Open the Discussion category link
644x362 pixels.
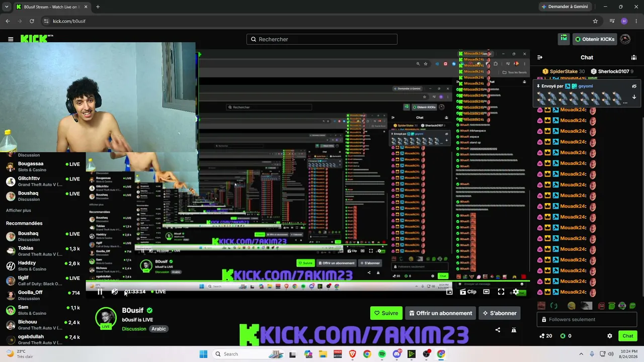coord(134,329)
